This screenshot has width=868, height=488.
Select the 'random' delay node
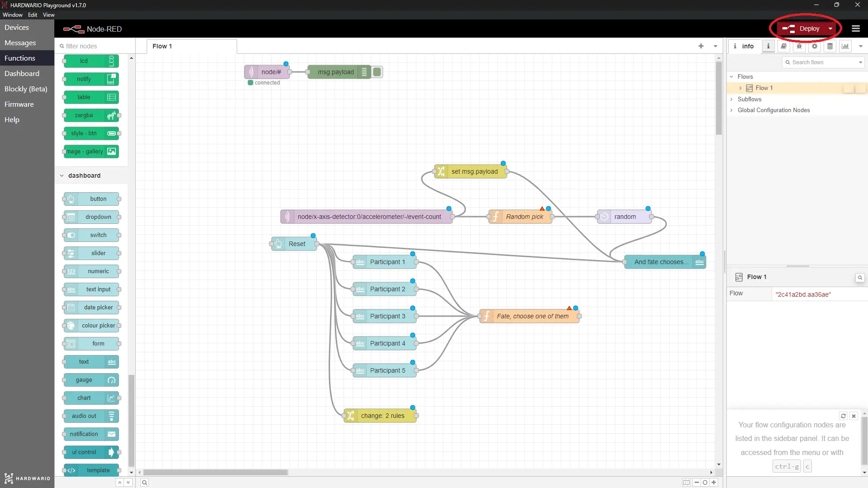624,217
